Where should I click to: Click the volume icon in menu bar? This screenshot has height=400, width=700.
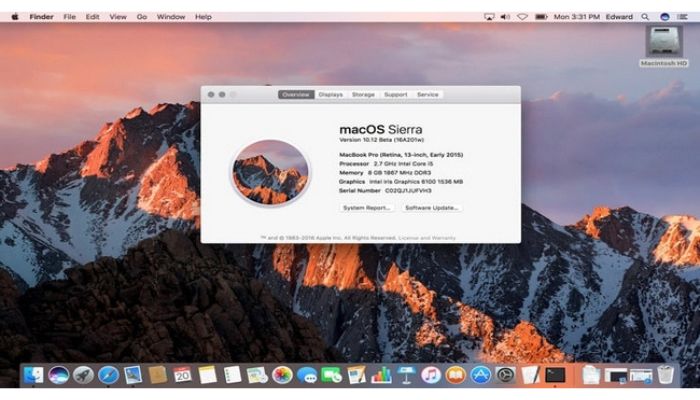point(505,17)
